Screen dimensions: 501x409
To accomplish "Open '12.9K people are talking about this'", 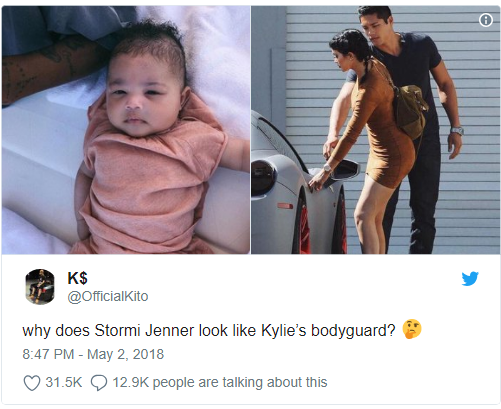I will pyautogui.click(x=220, y=383).
